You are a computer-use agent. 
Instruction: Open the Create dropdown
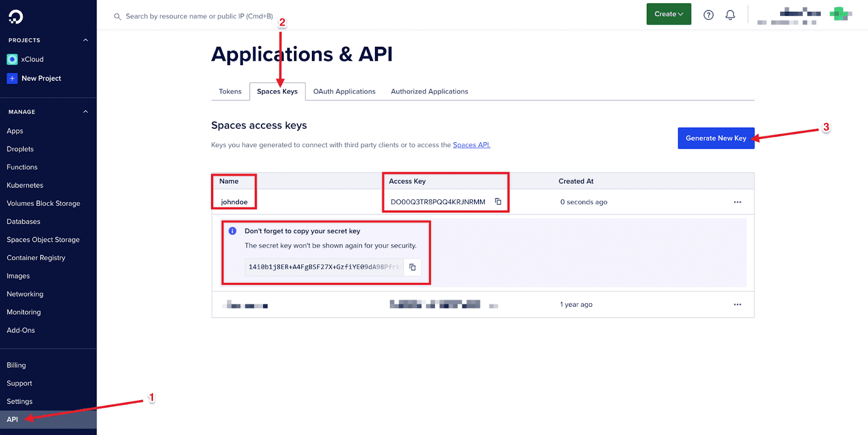tap(668, 14)
